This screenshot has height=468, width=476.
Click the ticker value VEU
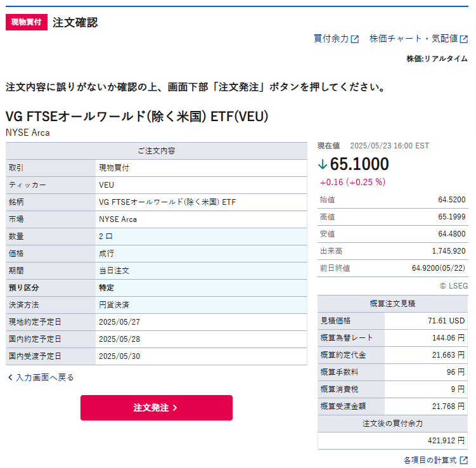click(x=106, y=185)
